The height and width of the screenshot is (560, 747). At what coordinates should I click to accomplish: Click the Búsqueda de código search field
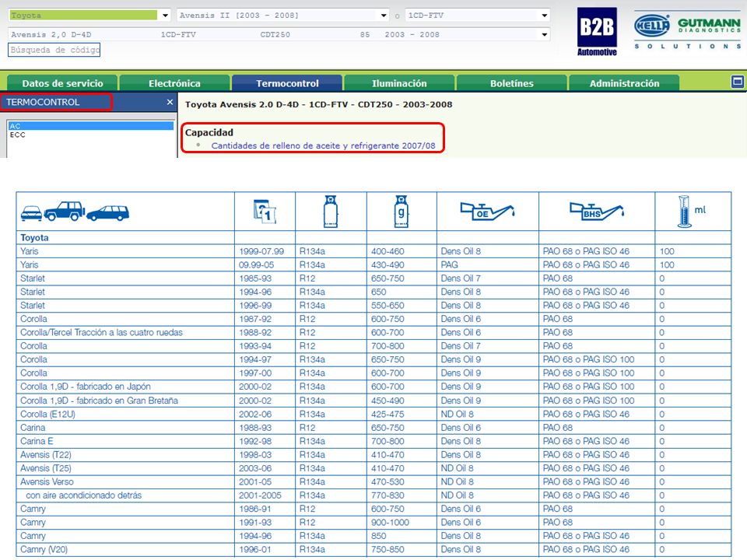coord(54,50)
